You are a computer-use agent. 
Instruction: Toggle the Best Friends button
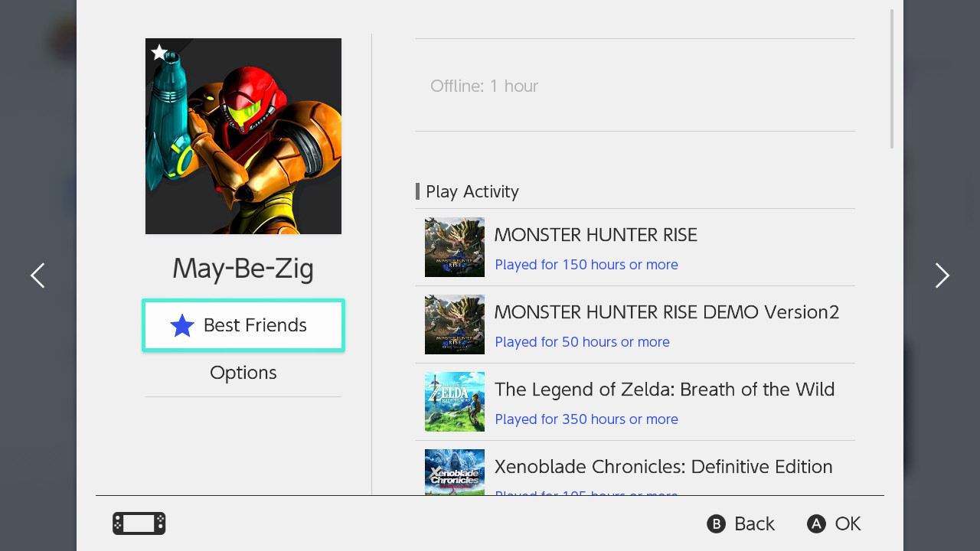tap(243, 325)
